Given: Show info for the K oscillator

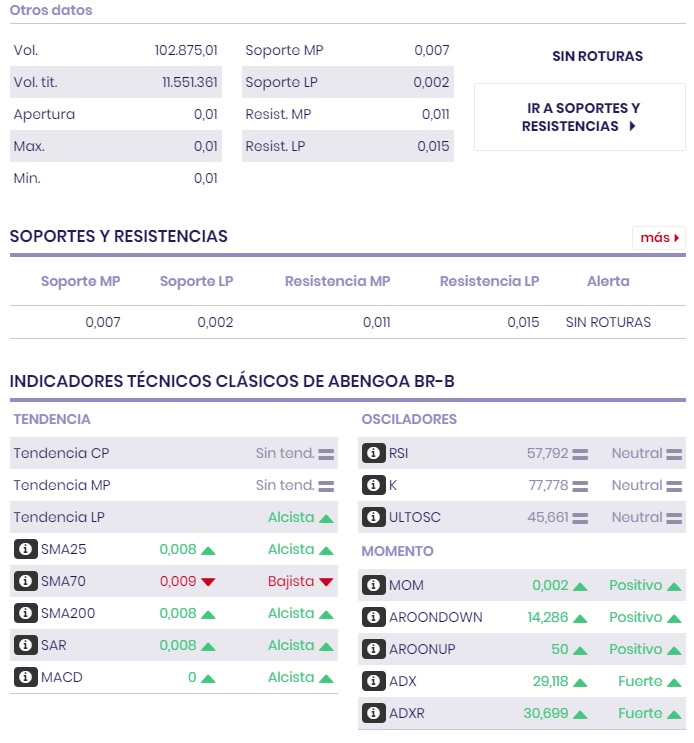Looking at the screenshot, I should (x=374, y=485).
